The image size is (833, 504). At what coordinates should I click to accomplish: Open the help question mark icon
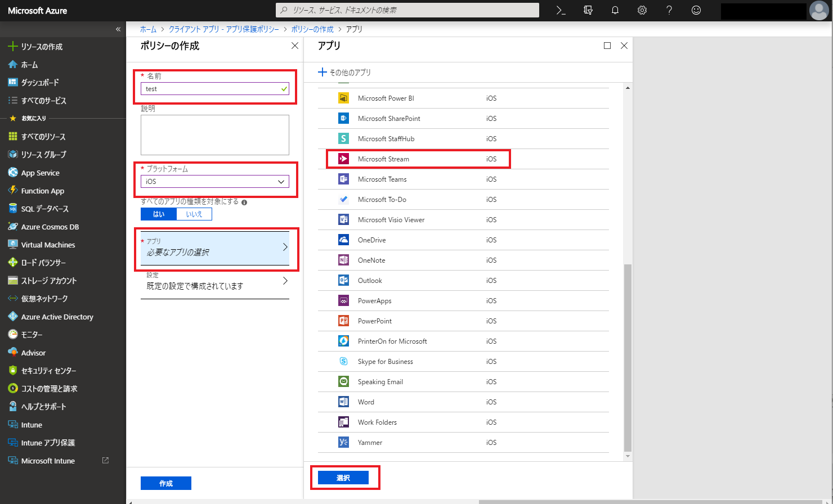point(669,10)
